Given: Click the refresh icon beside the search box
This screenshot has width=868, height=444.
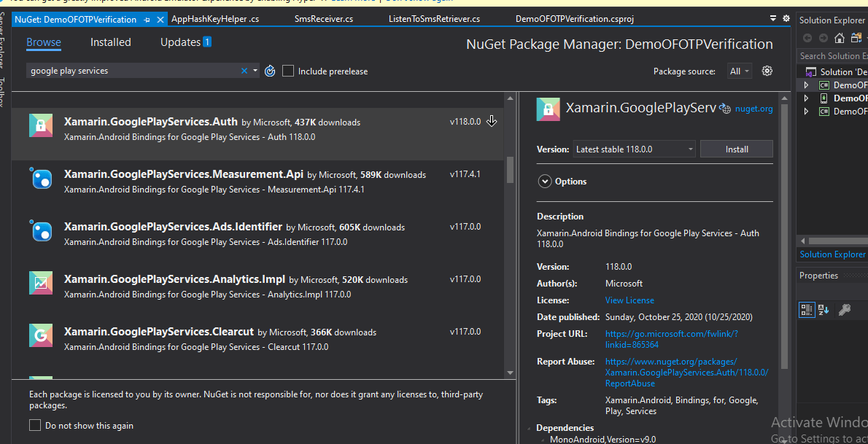Looking at the screenshot, I should click(x=270, y=71).
